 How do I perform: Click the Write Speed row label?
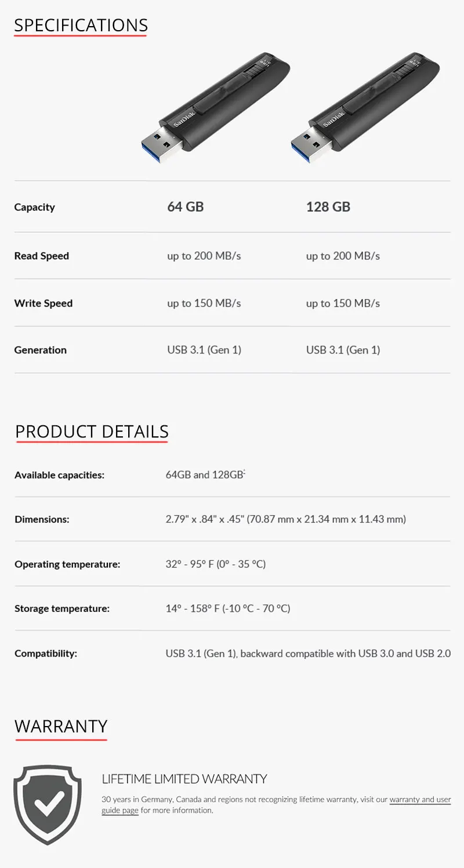[43, 303]
